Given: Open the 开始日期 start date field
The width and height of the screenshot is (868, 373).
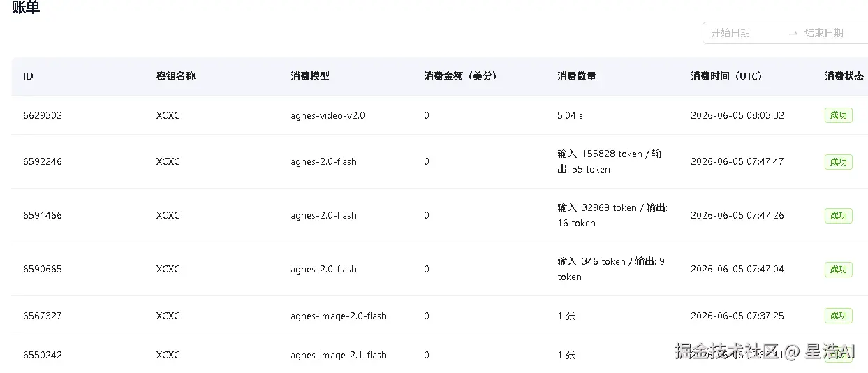Looking at the screenshot, I should (730, 33).
